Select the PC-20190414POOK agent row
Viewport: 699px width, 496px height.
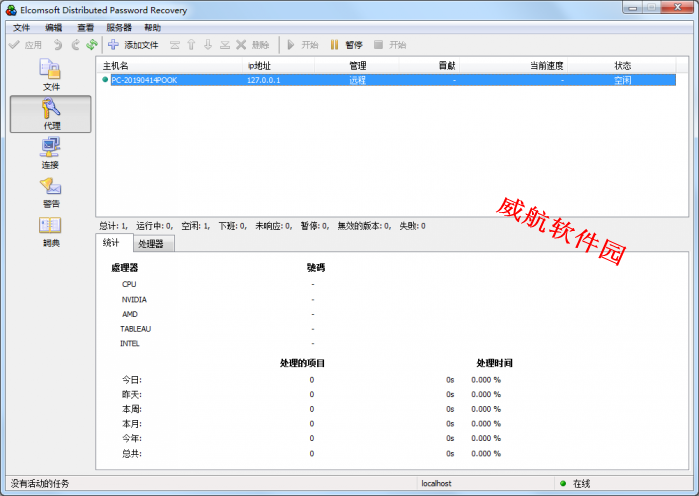coord(393,80)
